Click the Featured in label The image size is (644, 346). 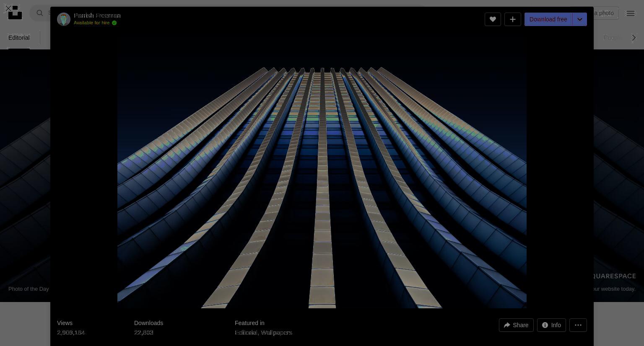pyautogui.click(x=249, y=323)
